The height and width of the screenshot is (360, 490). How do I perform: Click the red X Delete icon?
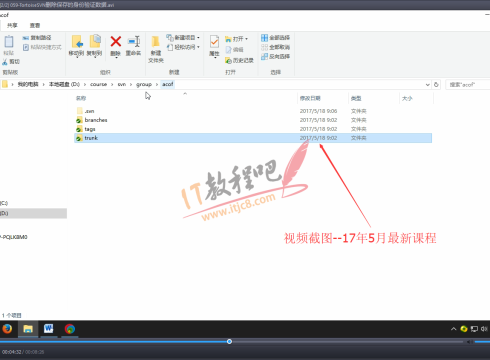116,42
